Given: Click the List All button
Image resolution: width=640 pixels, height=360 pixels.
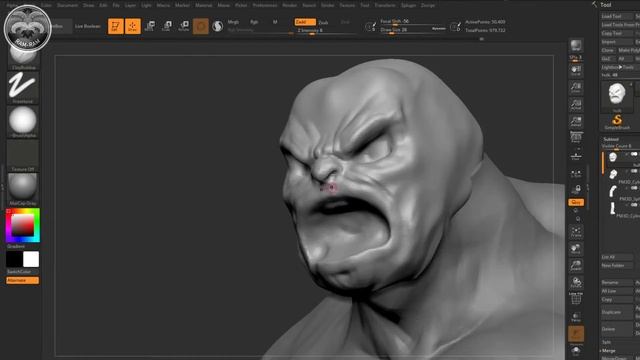Looking at the screenshot, I should (616, 257).
